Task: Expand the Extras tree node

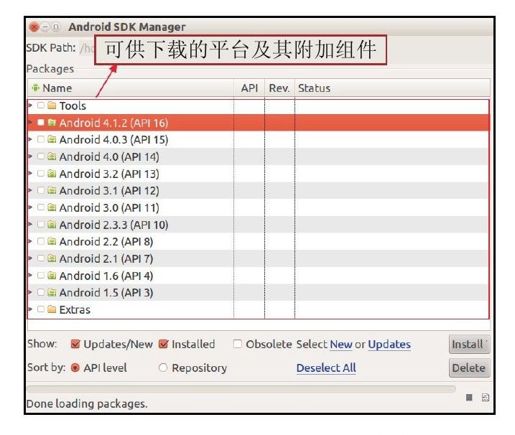Action: [x=30, y=309]
